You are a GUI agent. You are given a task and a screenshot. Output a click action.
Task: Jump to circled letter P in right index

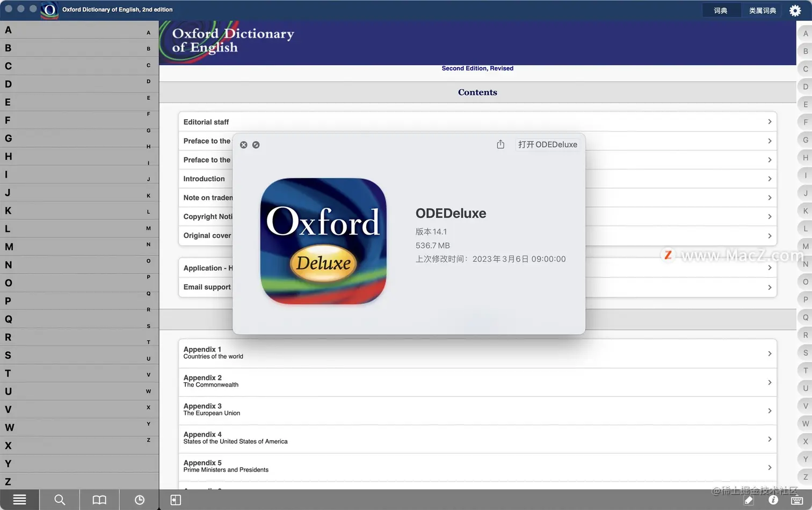tap(805, 300)
